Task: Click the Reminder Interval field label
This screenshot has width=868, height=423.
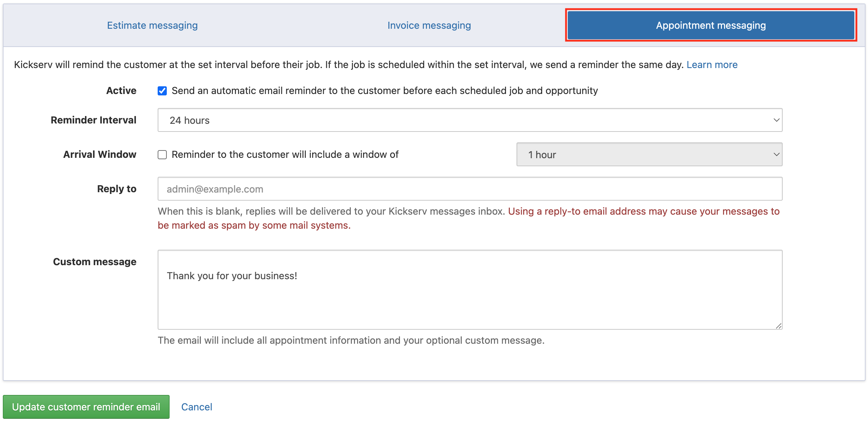Action: 93,120
